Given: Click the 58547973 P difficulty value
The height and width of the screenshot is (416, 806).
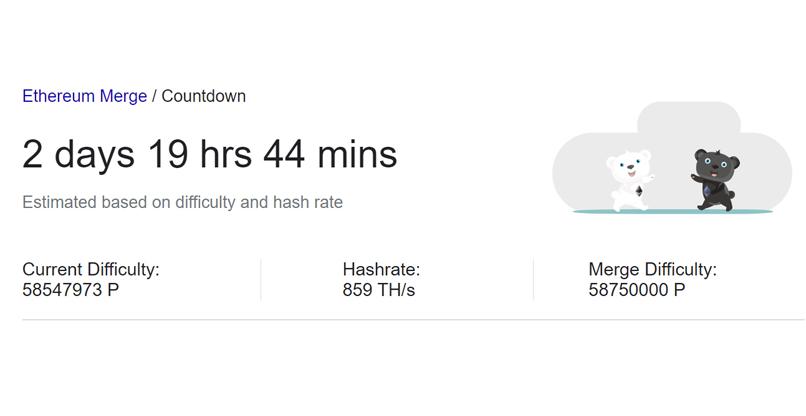Looking at the screenshot, I should click(x=72, y=290).
